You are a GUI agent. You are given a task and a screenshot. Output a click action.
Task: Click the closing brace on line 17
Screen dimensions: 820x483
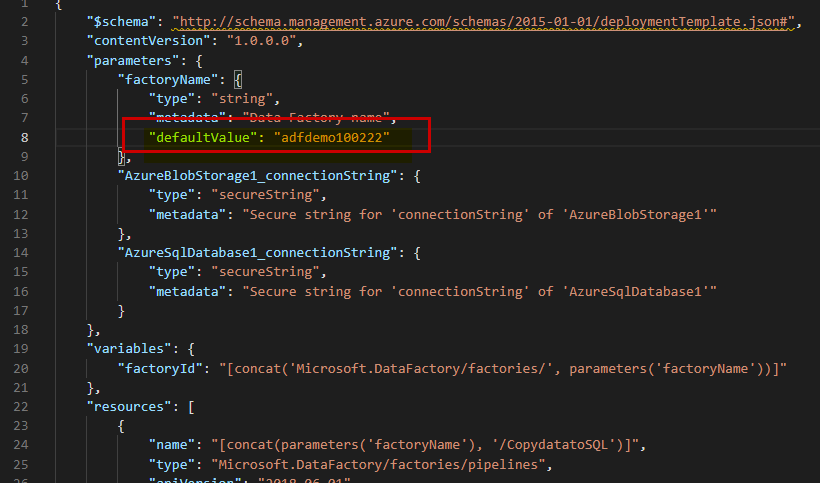coord(121,311)
